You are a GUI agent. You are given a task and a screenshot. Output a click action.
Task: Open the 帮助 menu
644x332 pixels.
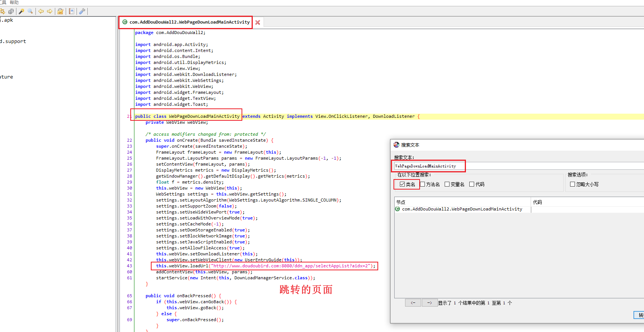click(x=14, y=3)
